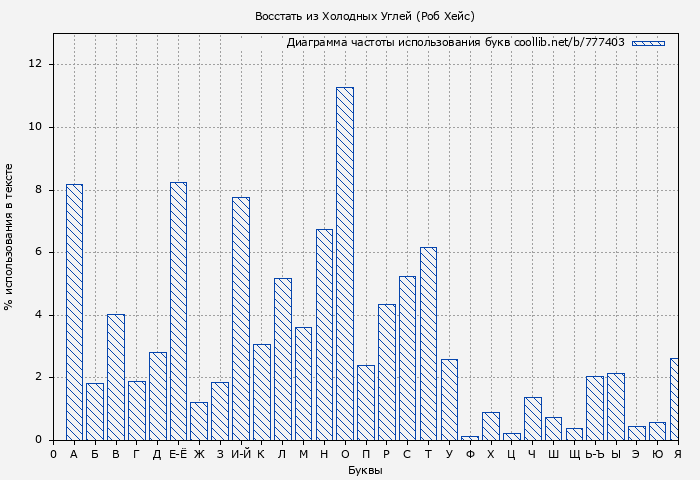Click the tallest bar, letter О
Viewport: 700px width, 480px height.
[344, 263]
